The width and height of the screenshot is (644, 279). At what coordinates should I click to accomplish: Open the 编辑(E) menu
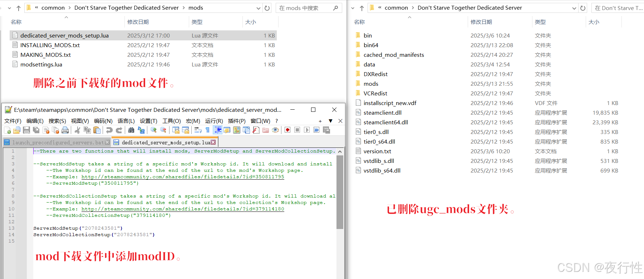[x=35, y=121]
